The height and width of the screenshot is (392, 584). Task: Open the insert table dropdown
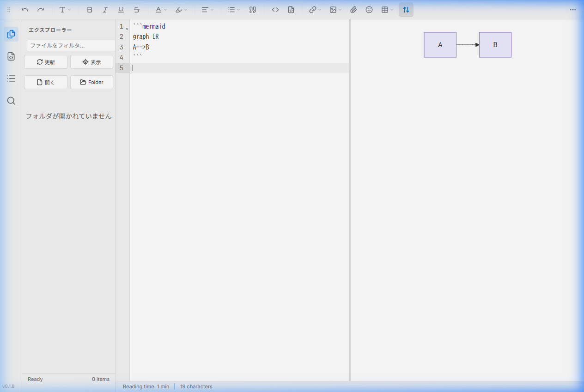click(387, 10)
